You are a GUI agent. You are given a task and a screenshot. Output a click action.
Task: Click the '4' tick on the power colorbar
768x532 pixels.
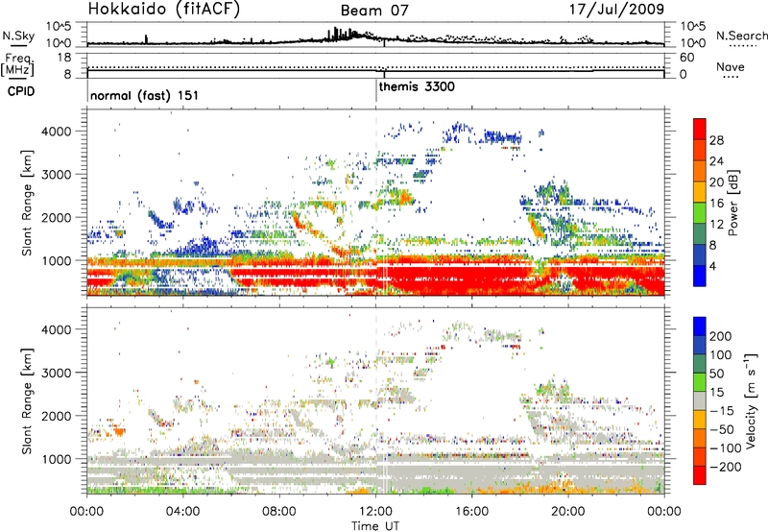click(x=712, y=266)
